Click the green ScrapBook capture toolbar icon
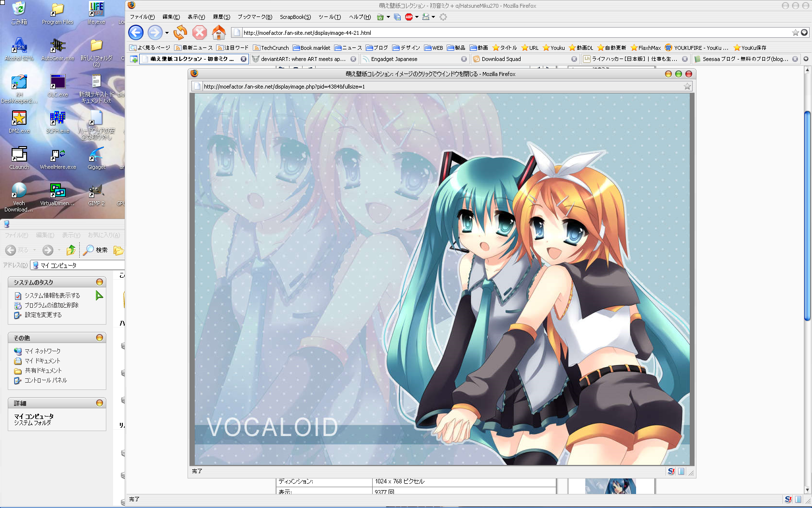The height and width of the screenshot is (508, 812). coord(380,17)
